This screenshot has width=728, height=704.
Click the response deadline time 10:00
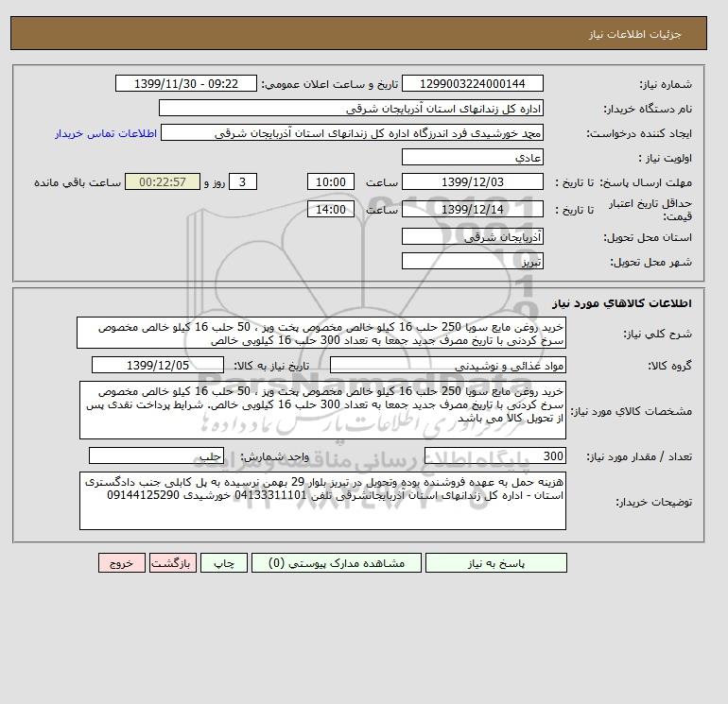click(x=331, y=182)
